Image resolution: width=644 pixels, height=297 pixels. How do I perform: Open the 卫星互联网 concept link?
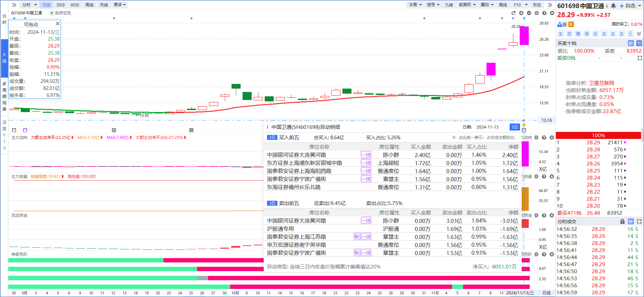tap(602, 83)
